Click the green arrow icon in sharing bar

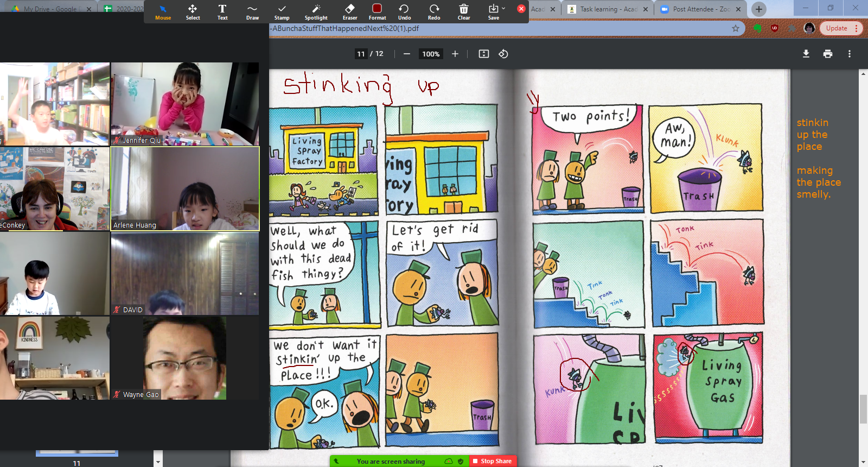coord(336,461)
